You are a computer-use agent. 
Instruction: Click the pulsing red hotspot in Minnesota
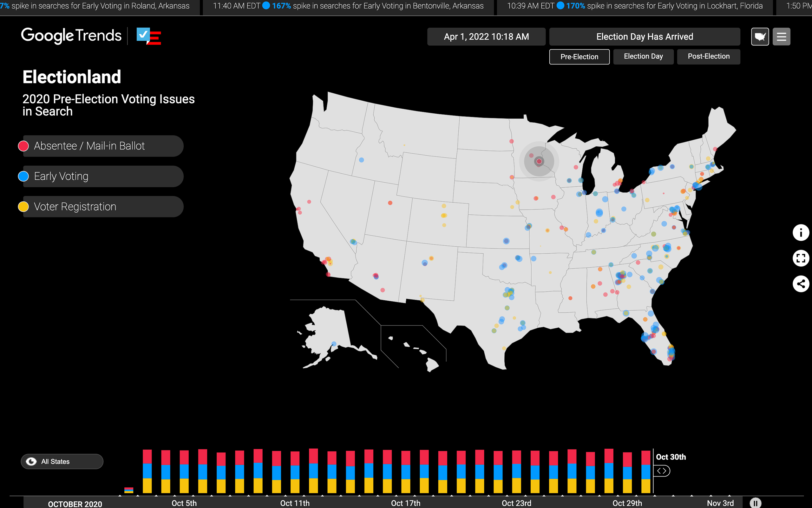[x=539, y=161]
